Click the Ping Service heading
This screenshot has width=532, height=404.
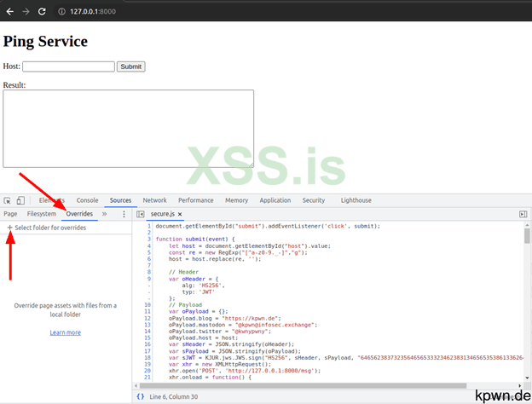(x=45, y=42)
